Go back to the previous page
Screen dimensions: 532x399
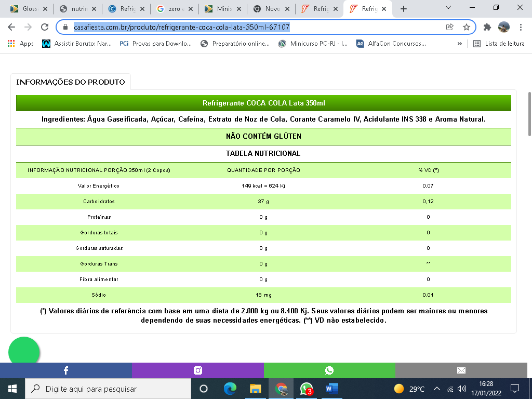click(11, 27)
